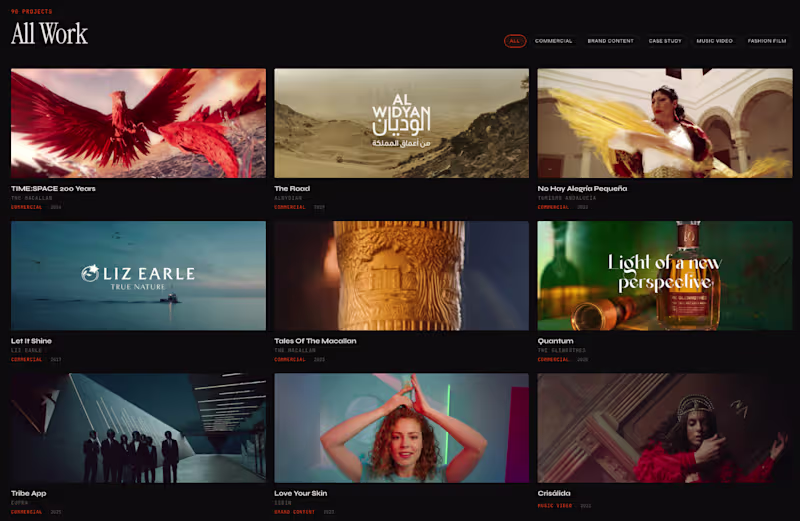Image resolution: width=800 pixels, height=521 pixels.
Task: Filter projects by FASHION FILM
Action: pyautogui.click(x=767, y=41)
